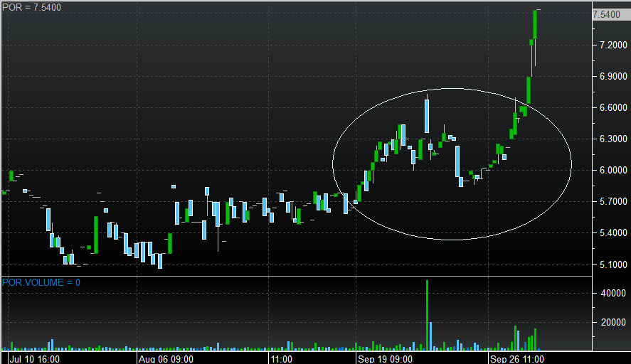Select the Jul 10 16:00 time marker
This screenshot has width=631, height=364.
coord(33,359)
